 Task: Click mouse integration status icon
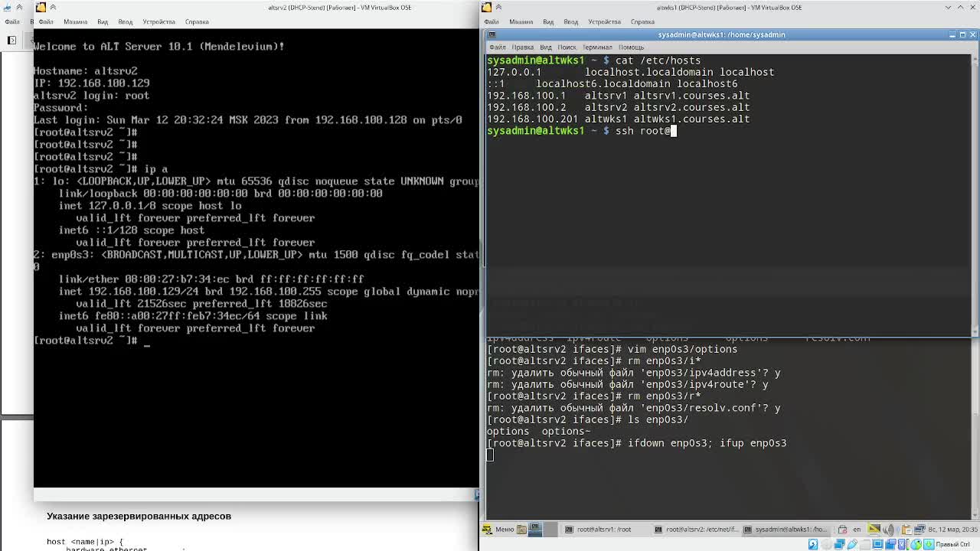[x=915, y=544]
